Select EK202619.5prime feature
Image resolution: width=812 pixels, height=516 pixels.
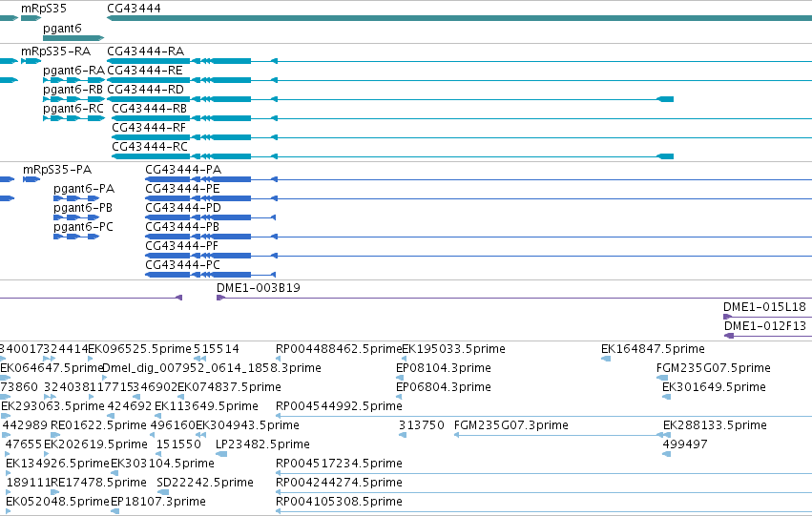click(95, 444)
